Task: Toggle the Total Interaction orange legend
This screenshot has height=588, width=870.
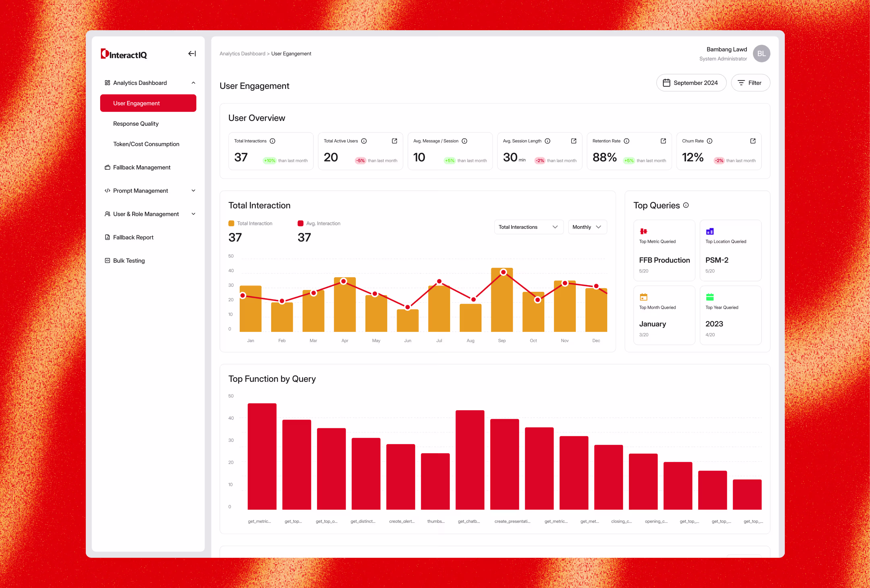Action: [x=231, y=223]
